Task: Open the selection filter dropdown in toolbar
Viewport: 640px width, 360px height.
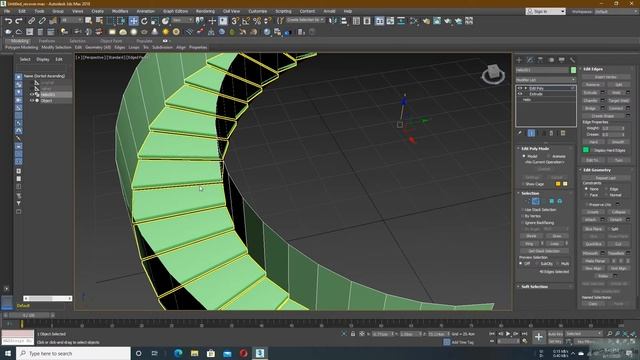Action: click(x=71, y=20)
